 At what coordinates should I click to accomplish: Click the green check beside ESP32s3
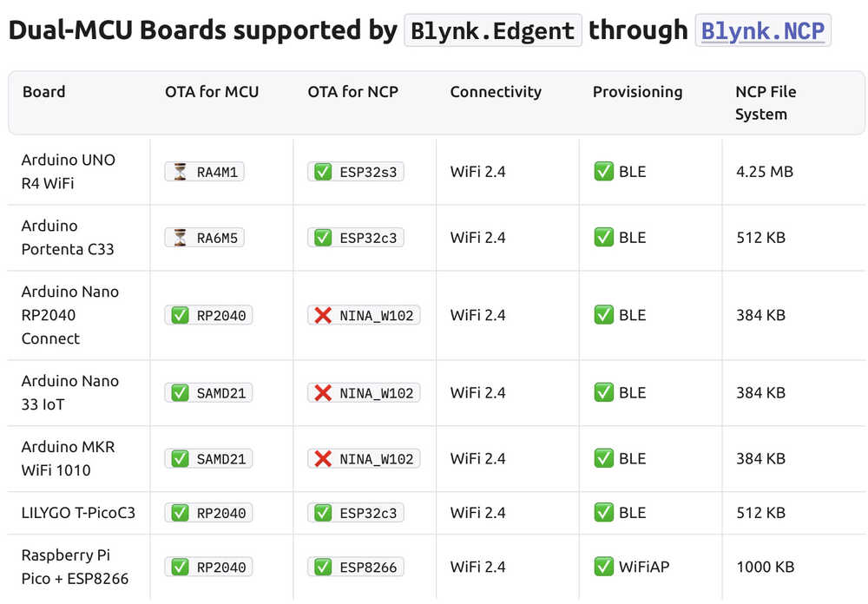click(x=323, y=172)
